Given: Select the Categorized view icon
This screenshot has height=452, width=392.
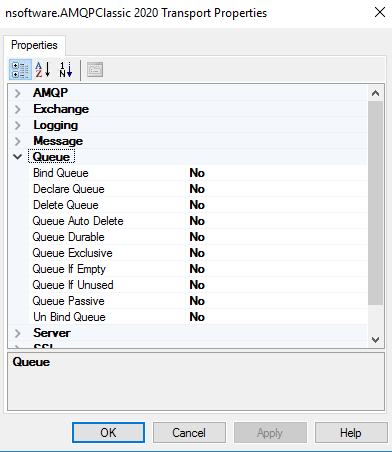Looking at the screenshot, I should 20,70.
